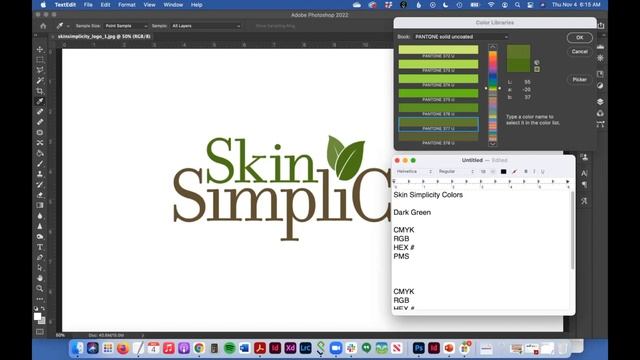Image resolution: width=640 pixels, height=360 pixels.
Task: Open the Format menu
Action: click(127, 5)
